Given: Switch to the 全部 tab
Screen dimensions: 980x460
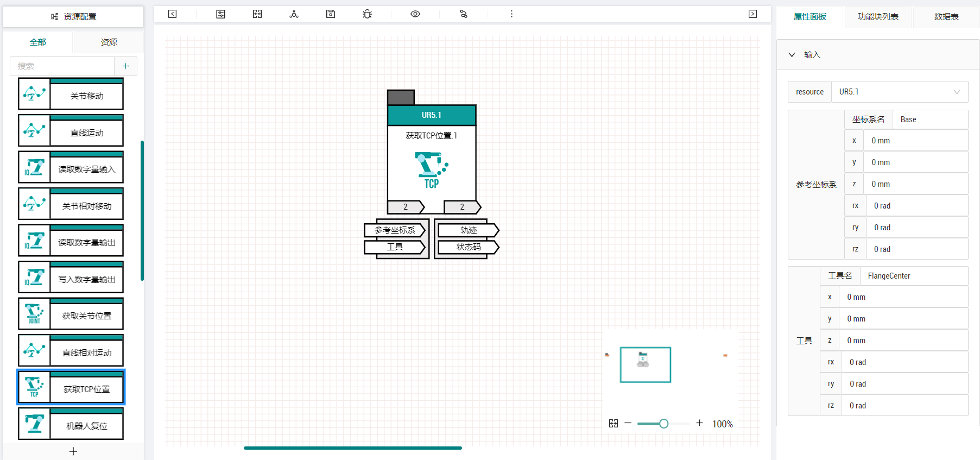Looking at the screenshot, I should (x=38, y=42).
